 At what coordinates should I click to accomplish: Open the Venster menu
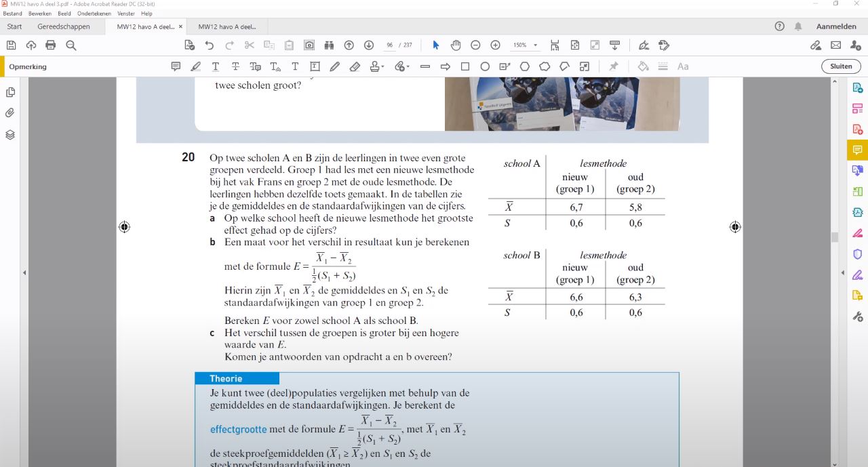125,14
